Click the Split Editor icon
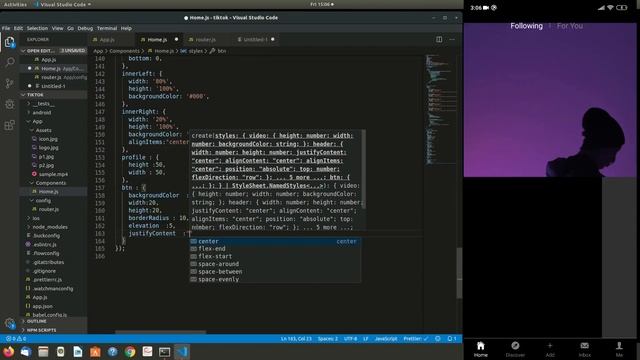This screenshot has width=640, height=360. (439, 40)
